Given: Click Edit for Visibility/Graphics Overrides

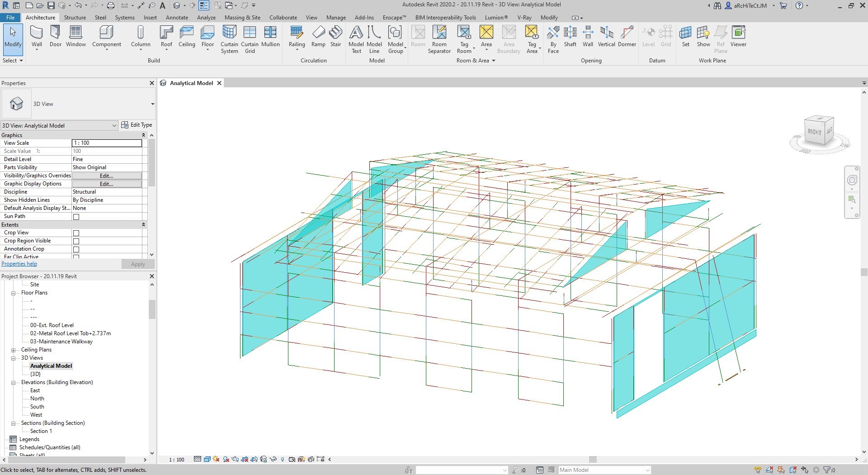Looking at the screenshot, I should [x=107, y=176].
